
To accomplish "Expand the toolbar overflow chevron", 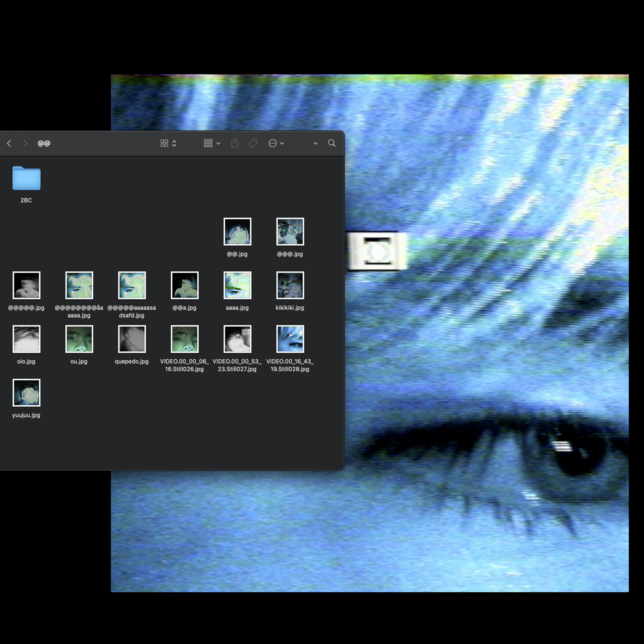I will pos(315,143).
